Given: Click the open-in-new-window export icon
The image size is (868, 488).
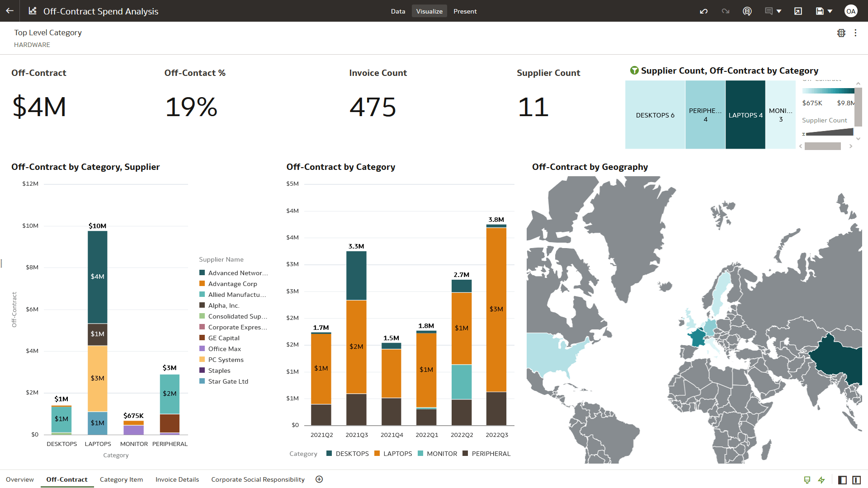Looking at the screenshot, I should (798, 11).
